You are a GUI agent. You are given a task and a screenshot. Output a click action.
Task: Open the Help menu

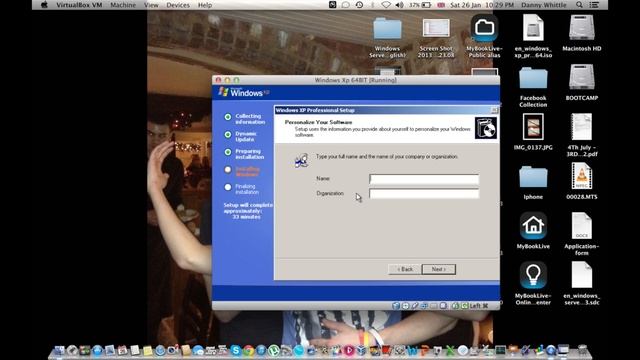(x=205, y=5)
